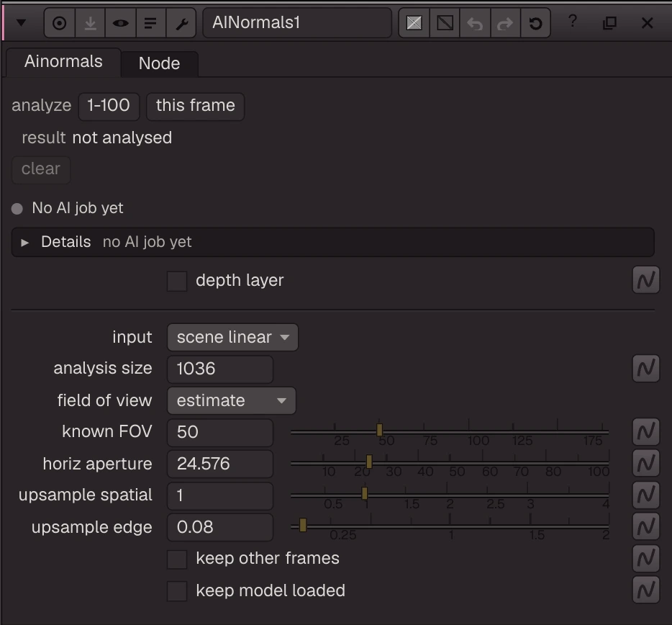Screen dimensions: 672x625
Task: Click the 'No AI job yet' status text
Action: (x=78, y=209)
